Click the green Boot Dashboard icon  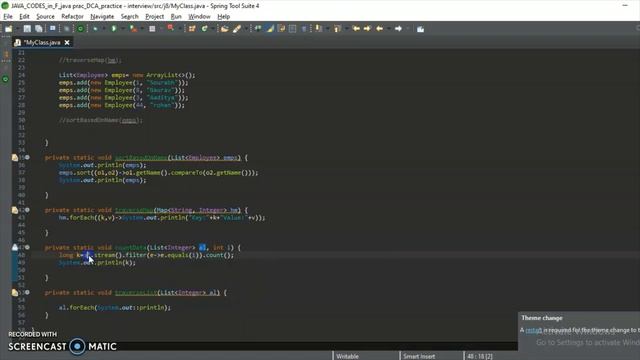[80, 29]
